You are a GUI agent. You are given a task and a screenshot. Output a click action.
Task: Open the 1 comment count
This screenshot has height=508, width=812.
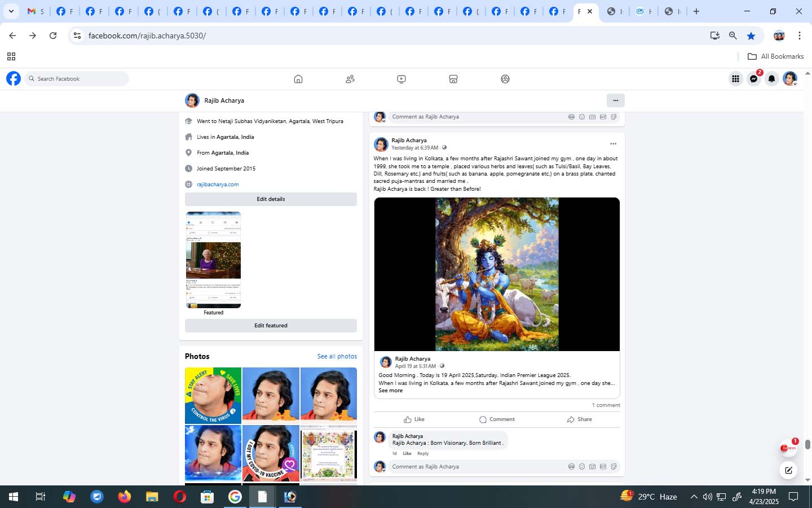606,405
